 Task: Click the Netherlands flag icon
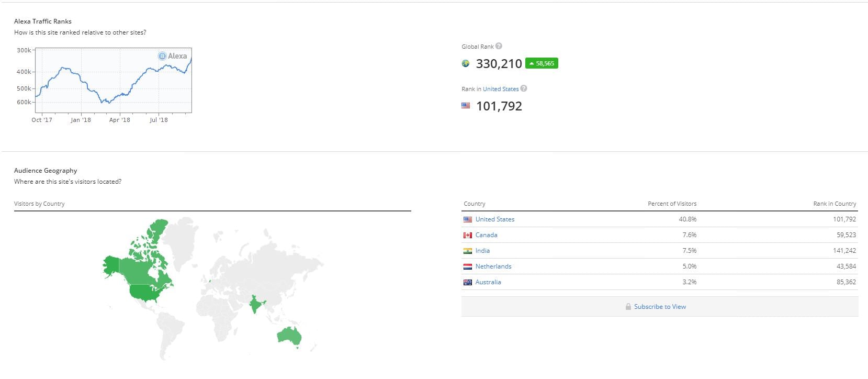(468, 266)
